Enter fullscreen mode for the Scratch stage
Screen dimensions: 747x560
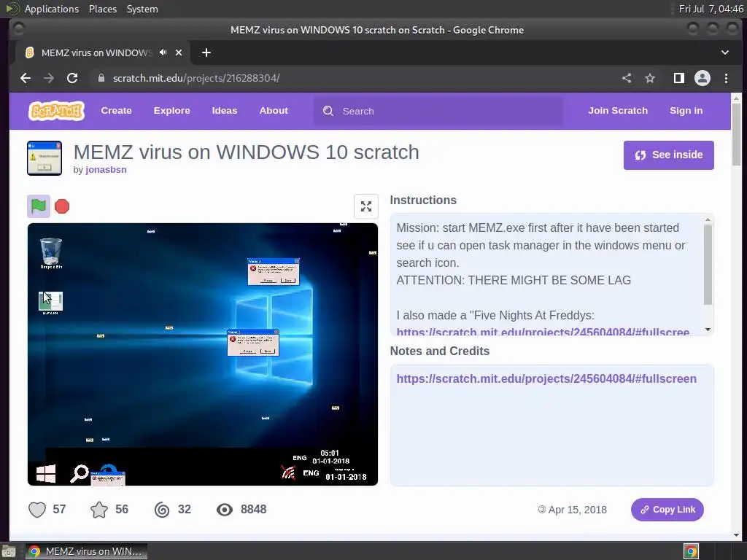(x=366, y=206)
